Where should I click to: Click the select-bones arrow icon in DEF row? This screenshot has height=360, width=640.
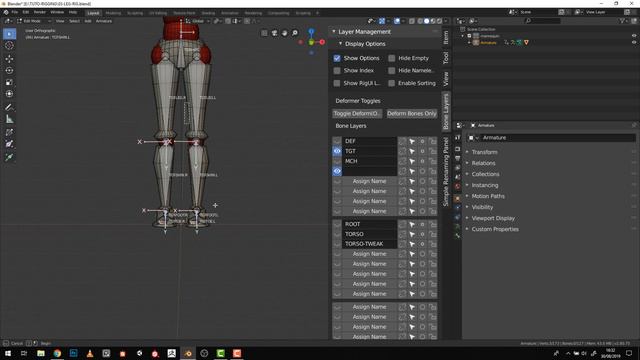[x=412, y=141]
